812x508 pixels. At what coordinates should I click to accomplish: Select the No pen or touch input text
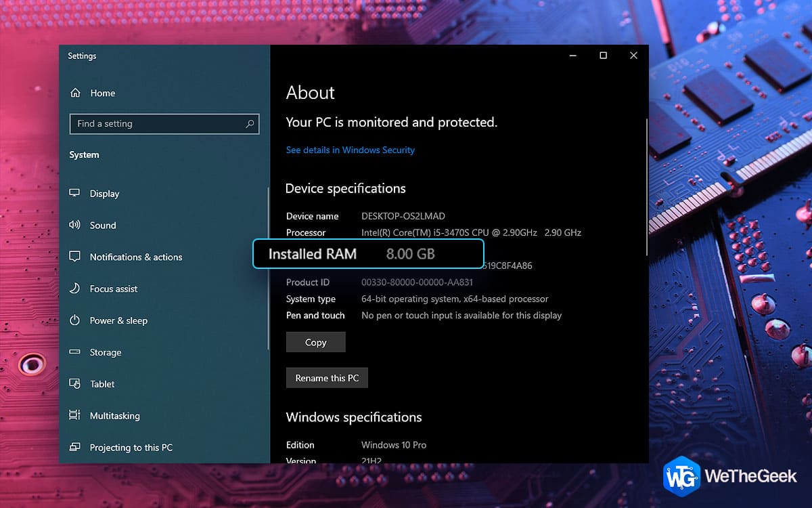[x=461, y=315]
